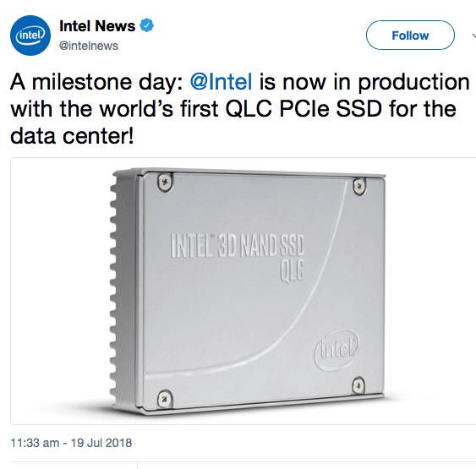The image size is (476, 469).
Task: Click the top-left screw on the SSD
Action: 165,183
